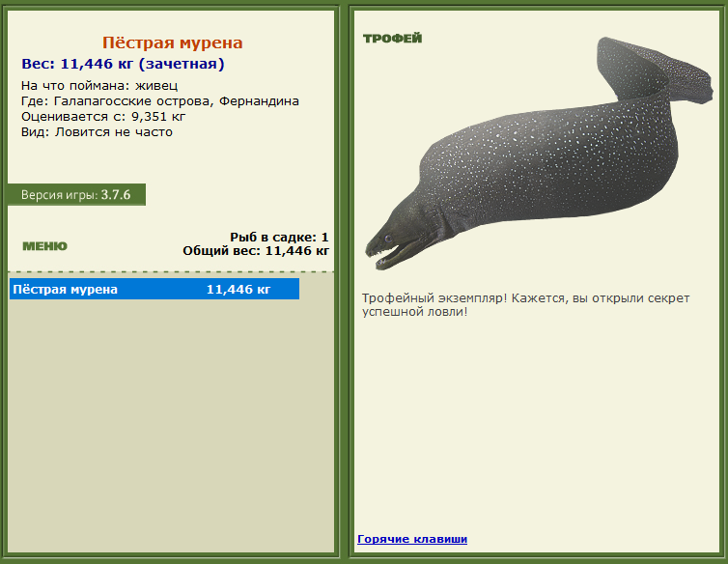The width and height of the screenshot is (728, 564).
Task: Click the Где: Галапагосские острова, Фернандина line
Action: pos(160,100)
